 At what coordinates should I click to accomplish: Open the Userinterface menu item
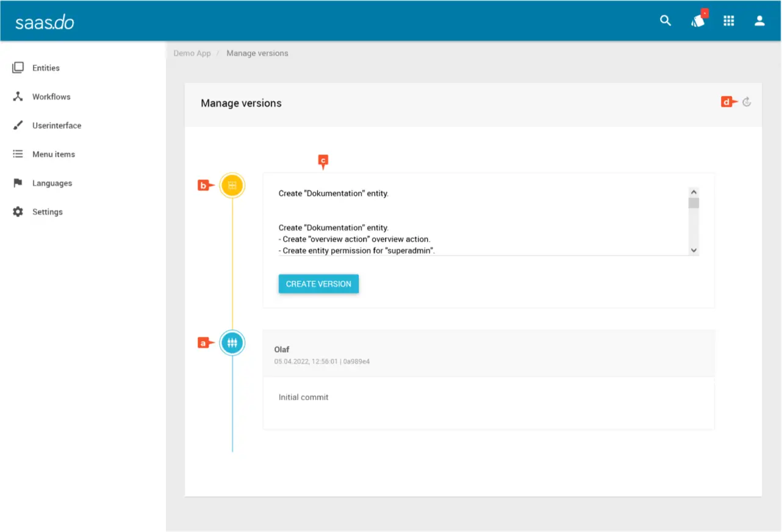pos(56,126)
